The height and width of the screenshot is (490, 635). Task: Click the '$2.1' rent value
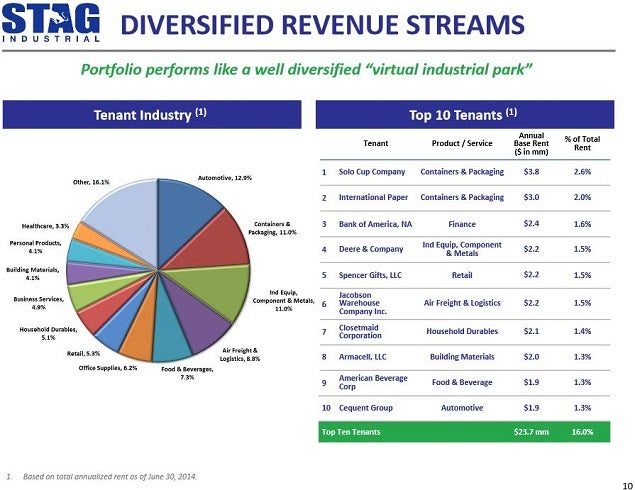point(531,331)
